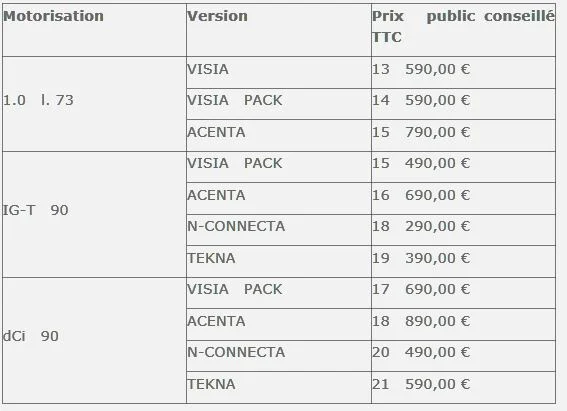
Task: Click the Prix public conseillé TTC header
Action: point(464,30)
